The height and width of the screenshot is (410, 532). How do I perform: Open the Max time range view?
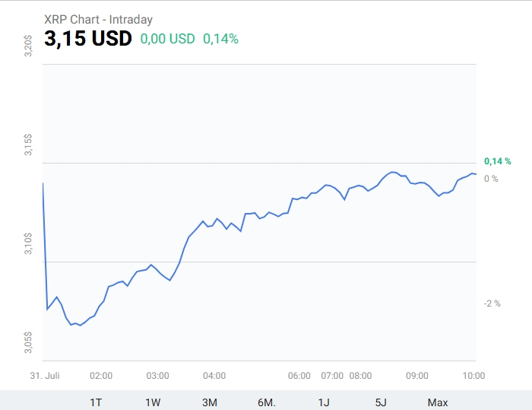pos(438,402)
